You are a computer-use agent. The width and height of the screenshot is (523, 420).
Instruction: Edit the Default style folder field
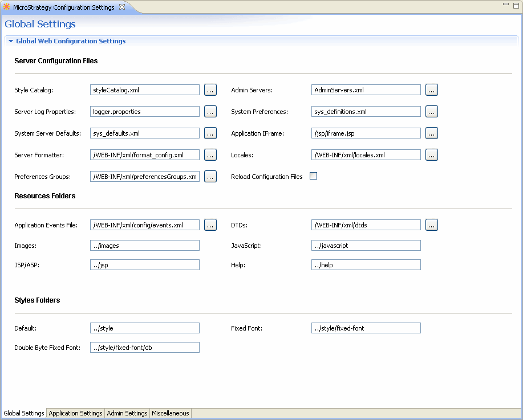tap(145, 328)
